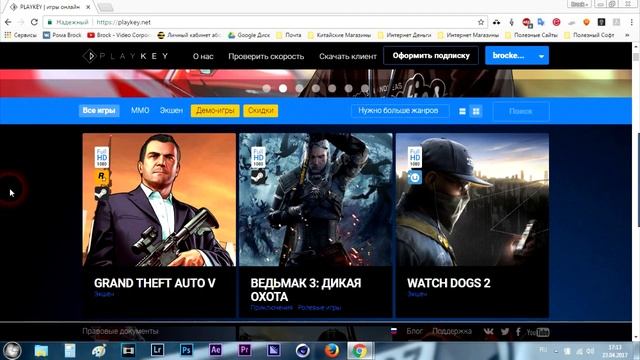Click «Оформить подписку» subscription button

point(431,56)
